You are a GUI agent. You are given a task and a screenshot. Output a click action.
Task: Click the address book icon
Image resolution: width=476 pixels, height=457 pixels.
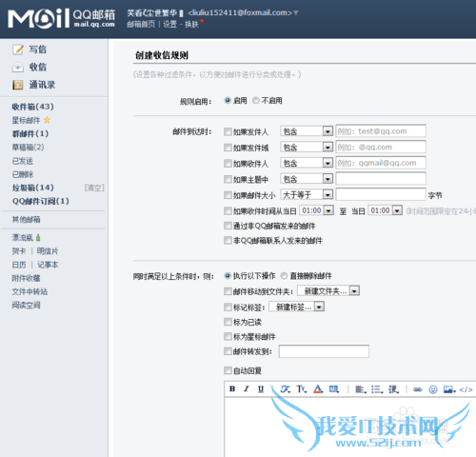coord(18,85)
